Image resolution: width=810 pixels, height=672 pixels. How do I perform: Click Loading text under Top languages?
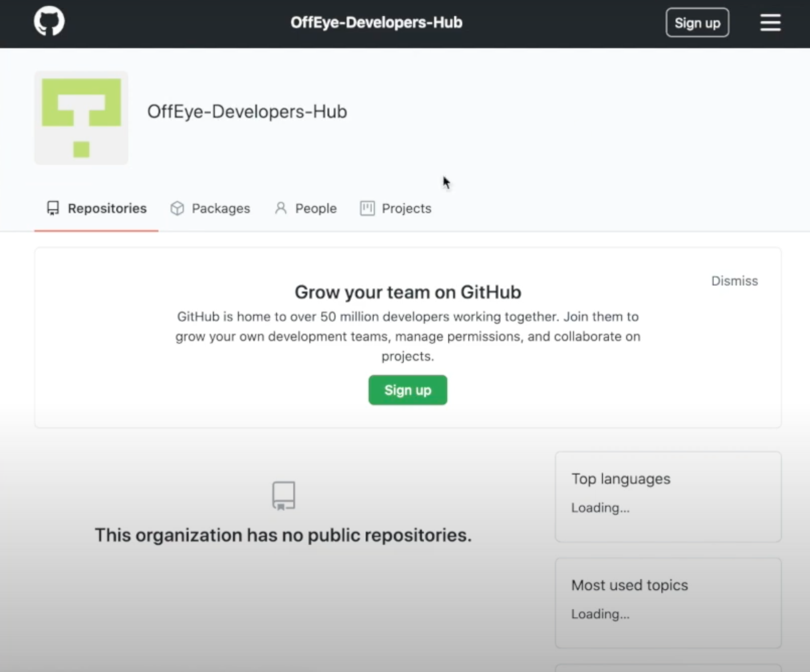(x=600, y=508)
